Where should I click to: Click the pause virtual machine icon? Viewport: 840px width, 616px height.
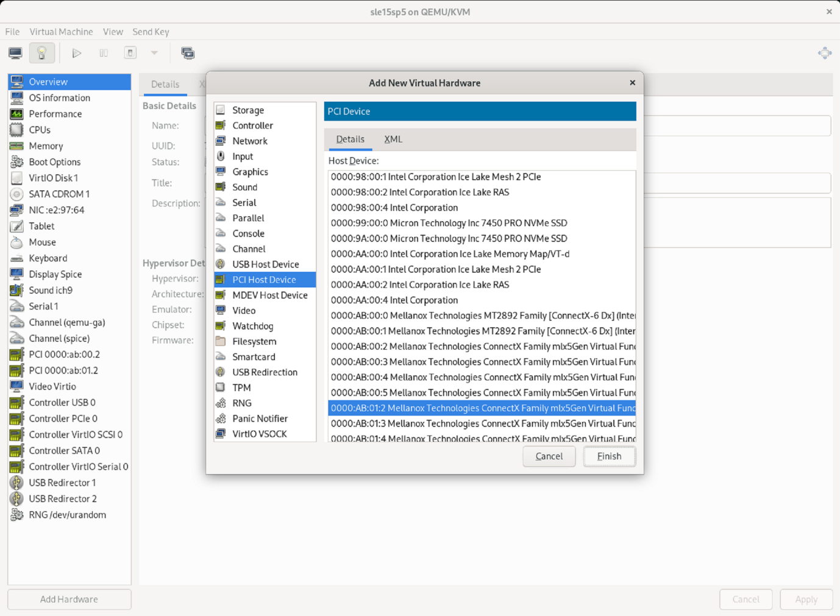click(x=104, y=53)
